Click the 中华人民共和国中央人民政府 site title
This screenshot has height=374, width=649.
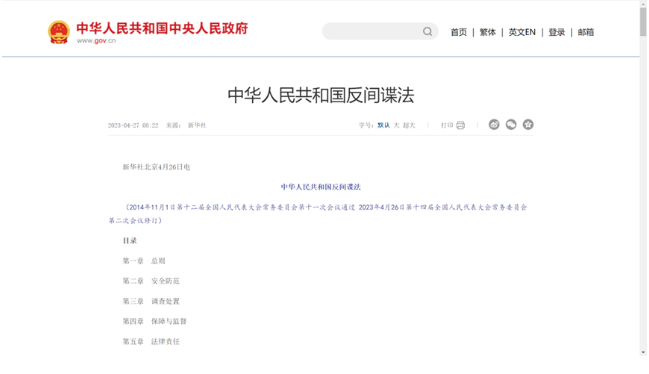[x=162, y=28]
